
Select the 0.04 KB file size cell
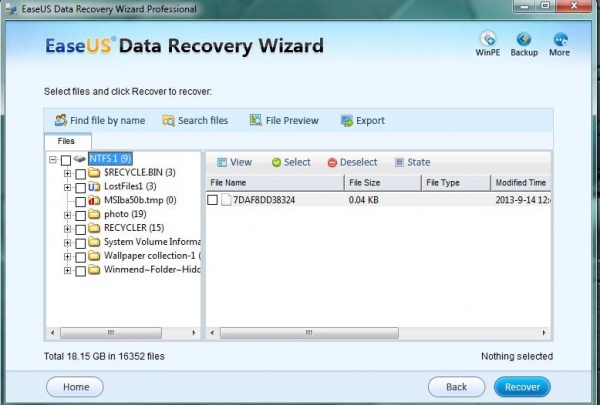tap(364, 200)
